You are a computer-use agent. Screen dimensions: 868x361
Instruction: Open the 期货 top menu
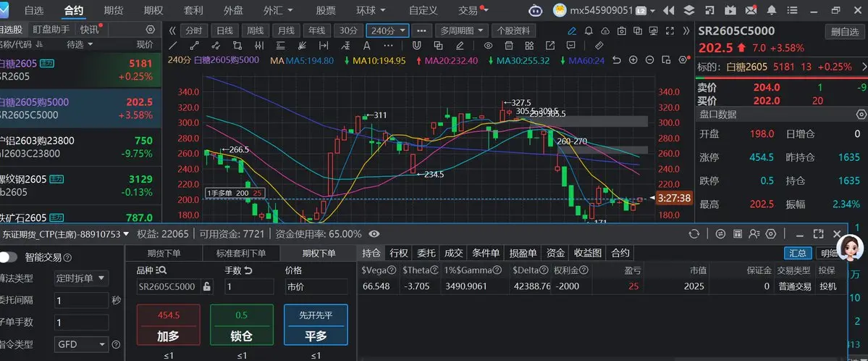coord(114,10)
